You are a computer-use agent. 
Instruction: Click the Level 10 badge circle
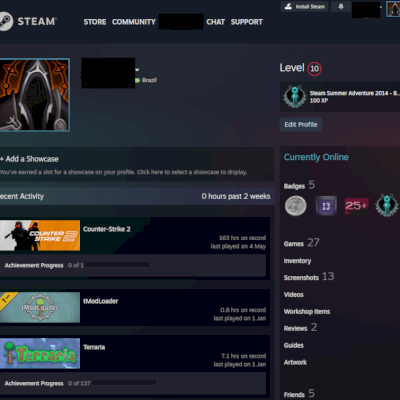pyautogui.click(x=314, y=69)
